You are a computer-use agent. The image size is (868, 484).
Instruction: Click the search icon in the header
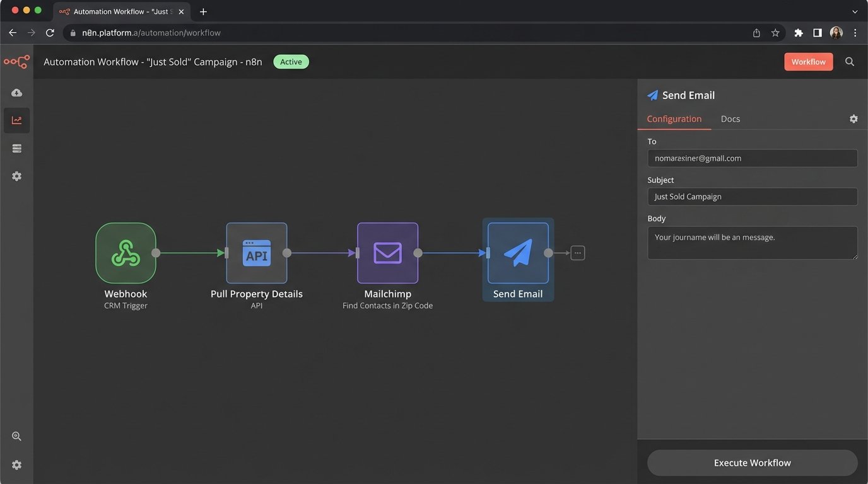click(850, 62)
